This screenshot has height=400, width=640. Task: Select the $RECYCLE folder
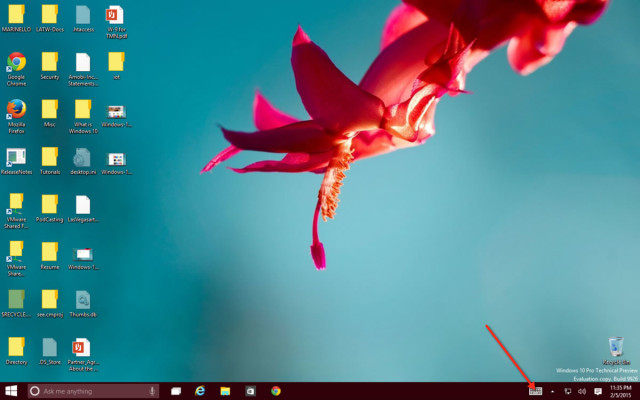[16, 303]
